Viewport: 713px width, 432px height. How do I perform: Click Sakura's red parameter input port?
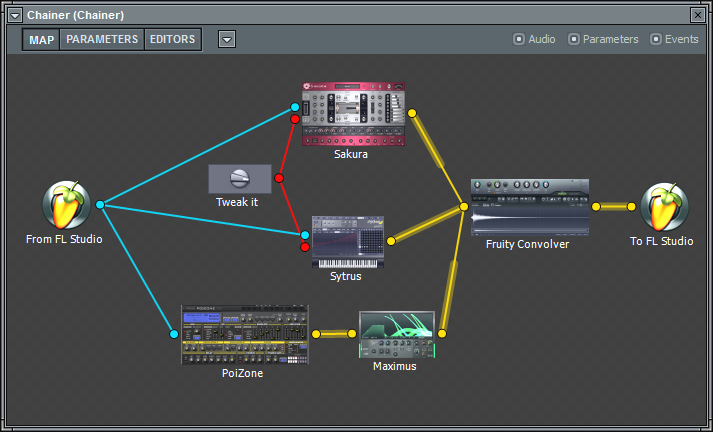tap(295, 119)
